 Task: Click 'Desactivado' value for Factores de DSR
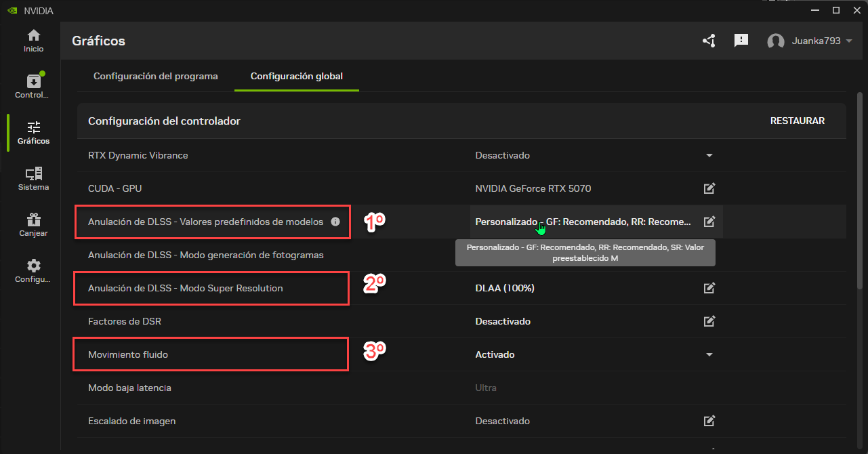pos(503,321)
